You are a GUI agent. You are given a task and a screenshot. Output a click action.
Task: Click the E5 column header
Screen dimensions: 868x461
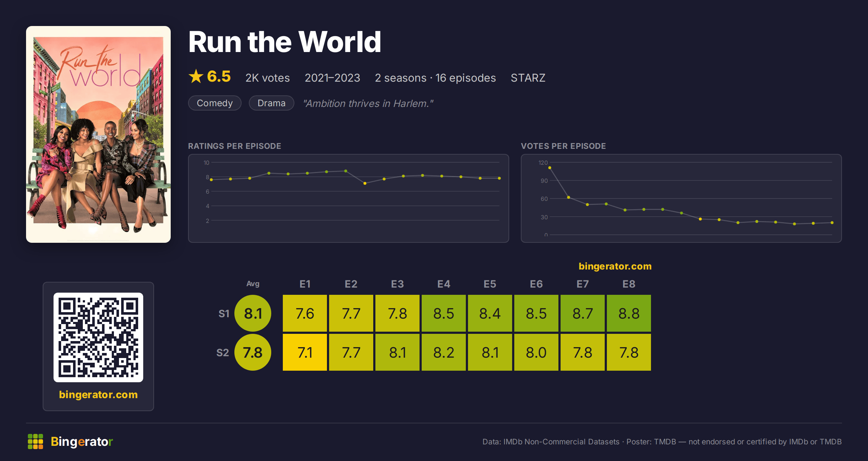tap(490, 284)
